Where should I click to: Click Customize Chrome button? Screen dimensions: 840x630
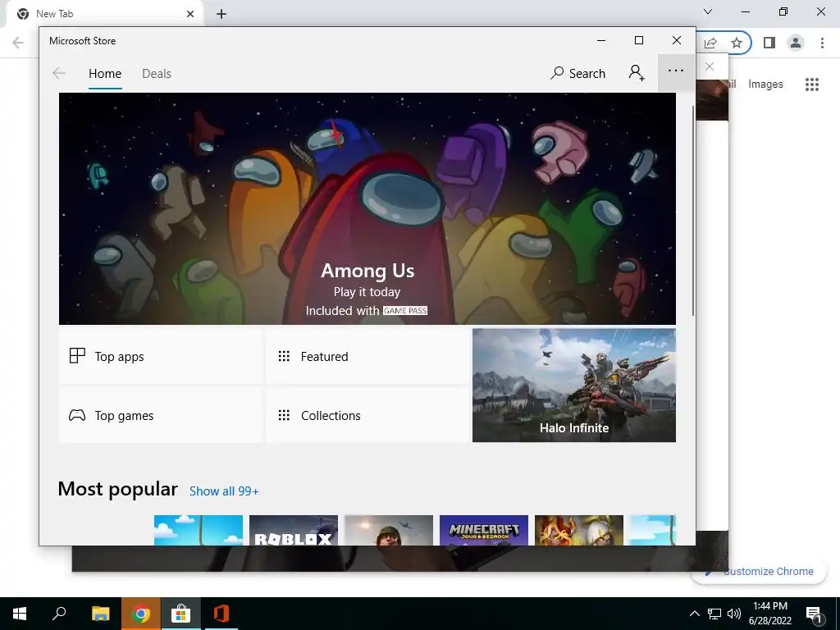point(760,572)
